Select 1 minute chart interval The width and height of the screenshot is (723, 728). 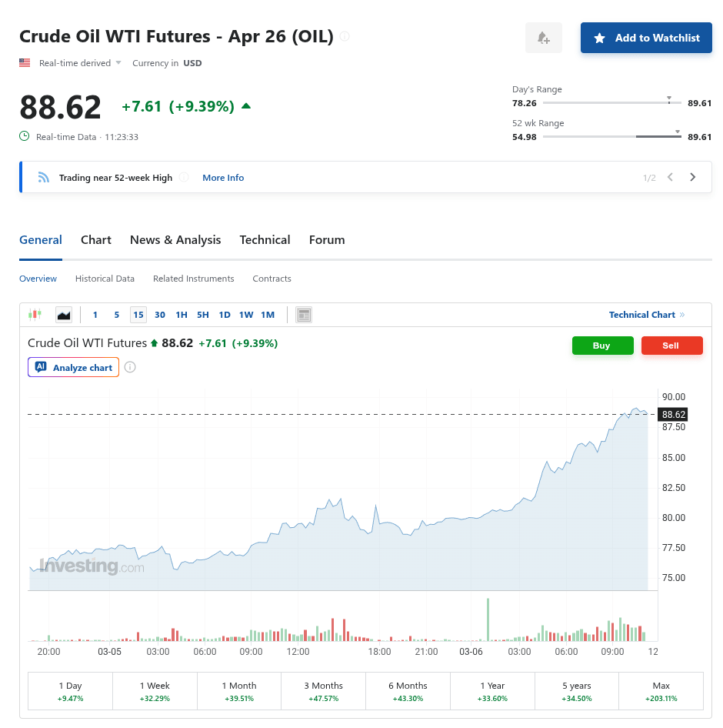point(95,315)
